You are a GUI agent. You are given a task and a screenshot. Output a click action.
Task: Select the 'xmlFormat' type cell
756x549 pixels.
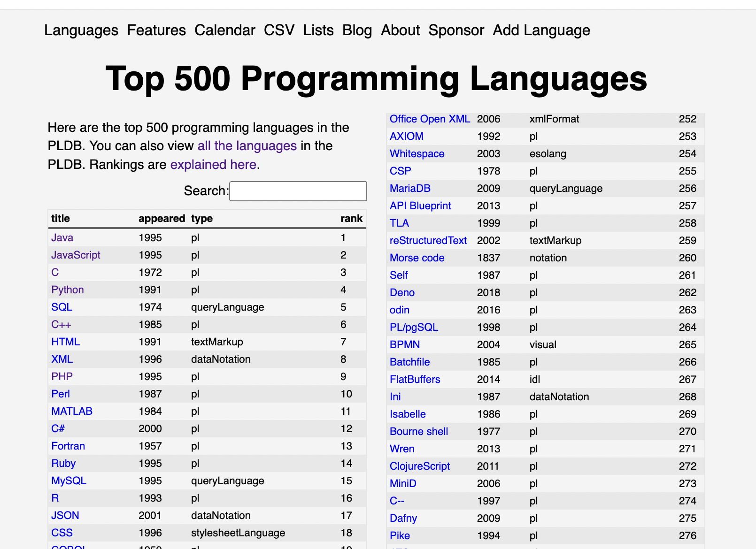pos(554,119)
